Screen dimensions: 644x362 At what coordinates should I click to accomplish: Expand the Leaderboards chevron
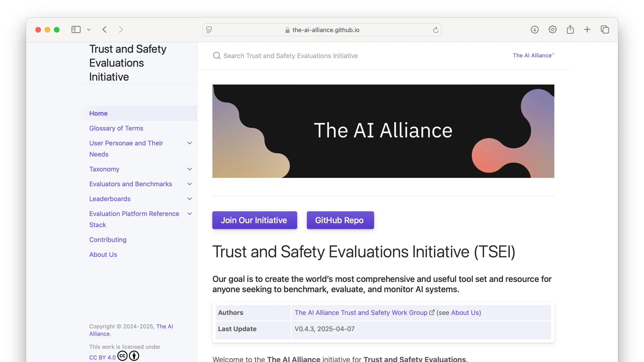(190, 199)
